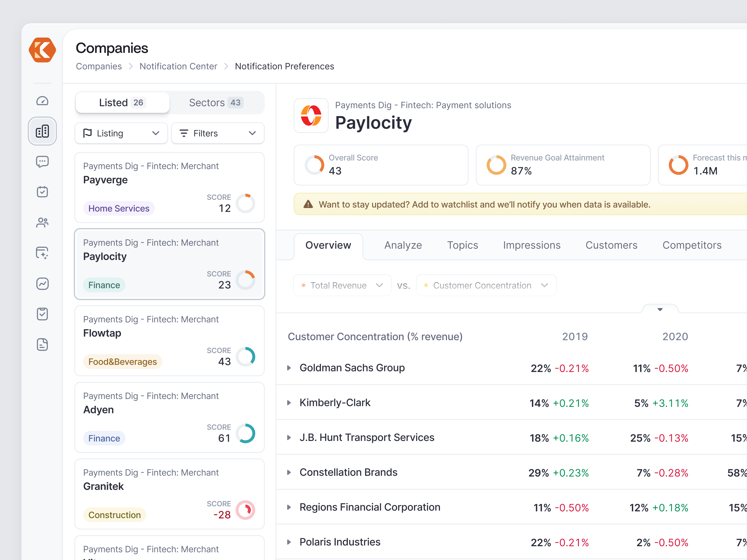
Task: Click the Home Services tag
Action: click(119, 208)
